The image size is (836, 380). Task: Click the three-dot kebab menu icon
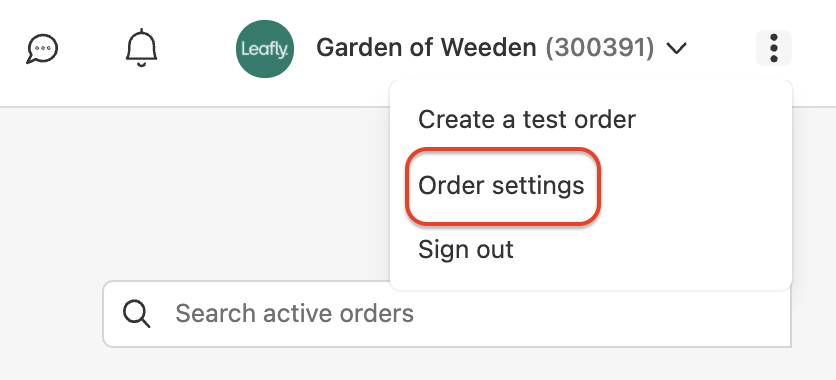774,48
